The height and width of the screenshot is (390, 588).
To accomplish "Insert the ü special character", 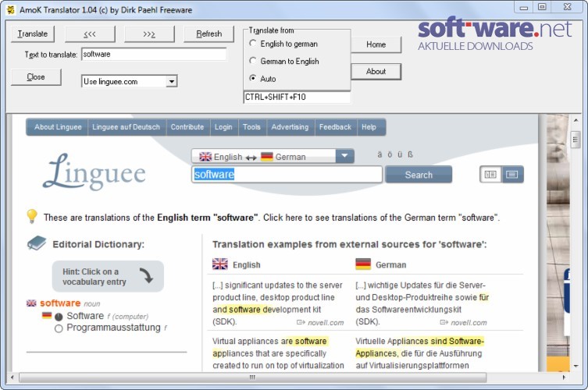I will [x=400, y=154].
